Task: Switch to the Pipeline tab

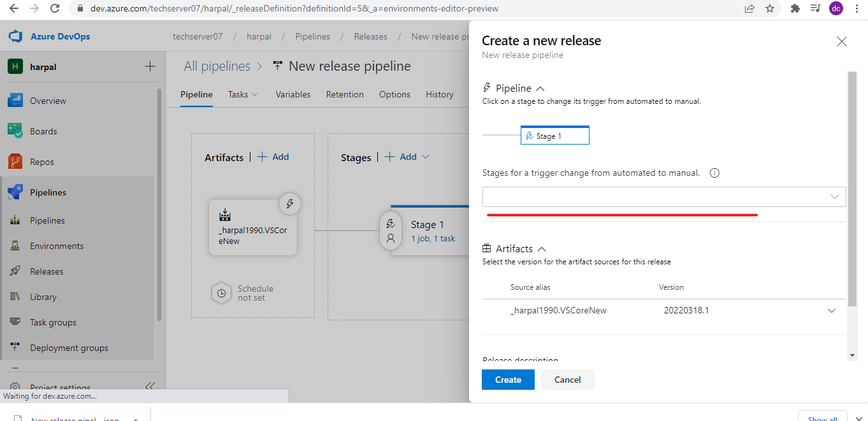Action: tap(196, 94)
